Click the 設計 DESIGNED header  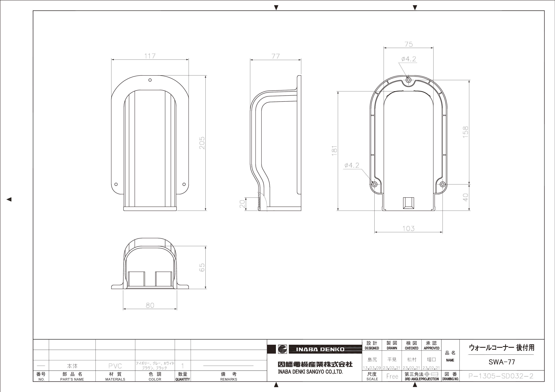point(372,345)
